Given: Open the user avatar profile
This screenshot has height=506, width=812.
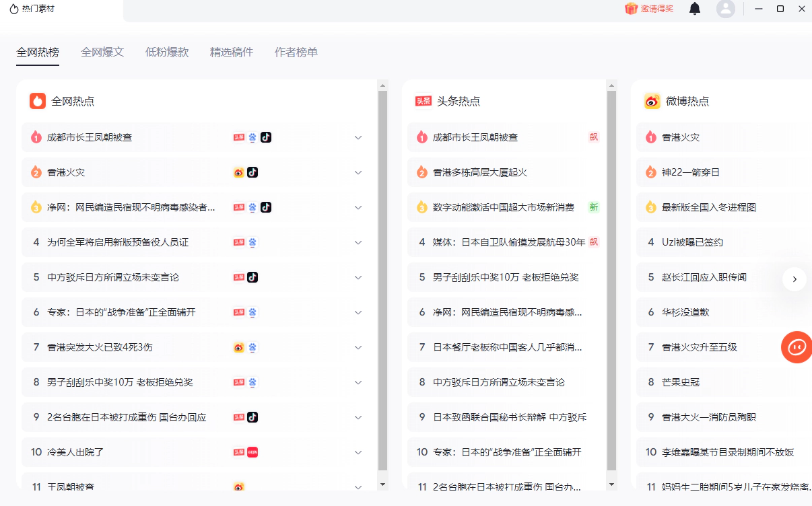Looking at the screenshot, I should (x=725, y=9).
